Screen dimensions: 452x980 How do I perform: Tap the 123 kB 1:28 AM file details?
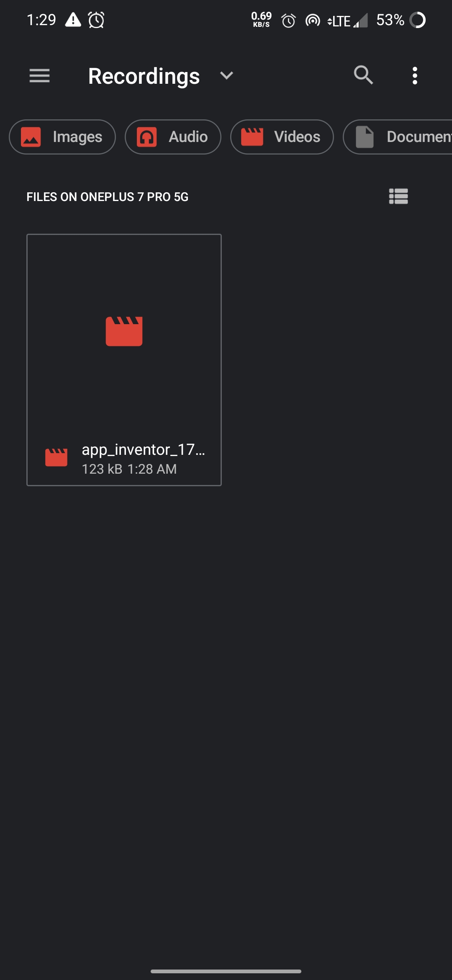coord(129,469)
